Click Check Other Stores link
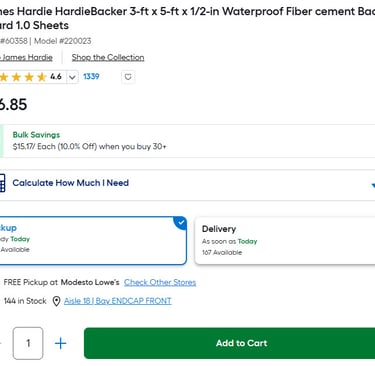This screenshot has width=375, height=366. tap(160, 282)
